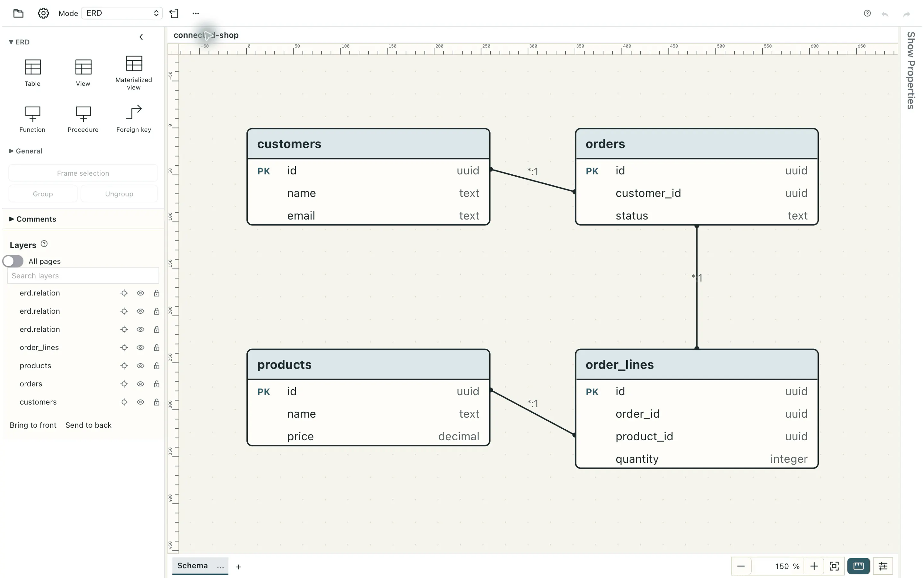Select the Materialized view tool
924x578 pixels.
pos(134,73)
